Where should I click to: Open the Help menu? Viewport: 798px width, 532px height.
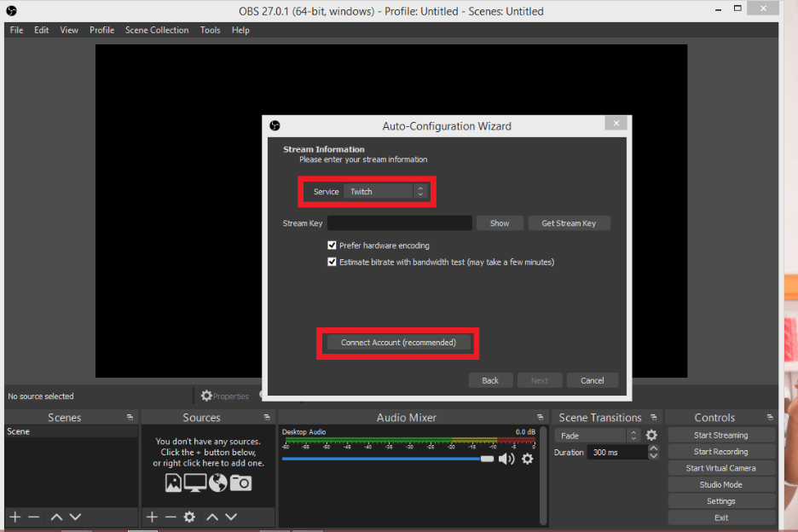240,30
